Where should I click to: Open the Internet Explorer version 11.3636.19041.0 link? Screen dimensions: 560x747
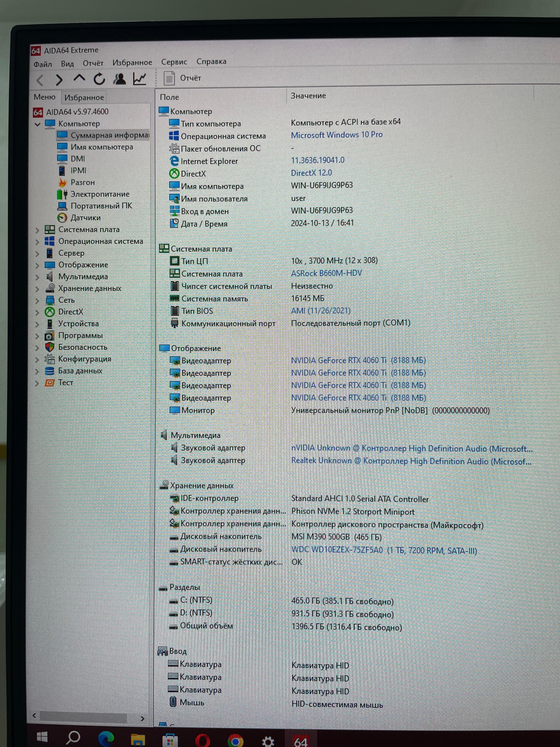click(318, 160)
